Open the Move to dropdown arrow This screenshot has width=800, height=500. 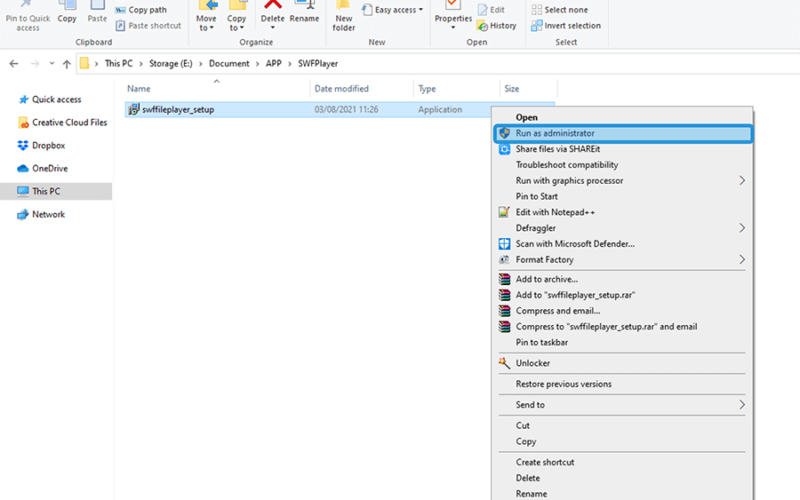pos(211,28)
